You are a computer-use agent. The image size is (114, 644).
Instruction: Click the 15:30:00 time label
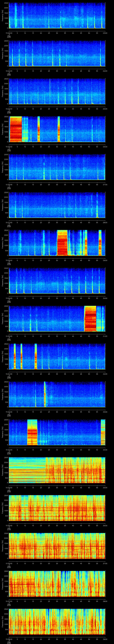tap(9, 336)
